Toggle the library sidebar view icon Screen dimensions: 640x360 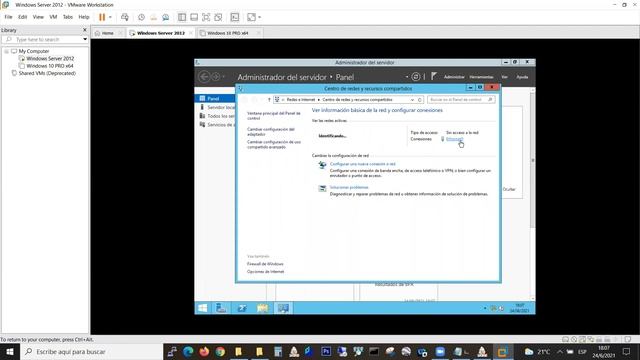pos(182,17)
